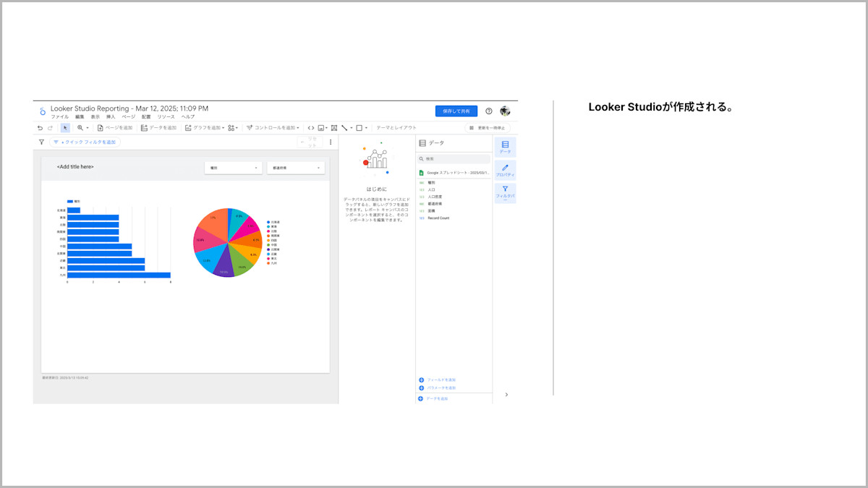Click the blue 保存して共有 button

tap(456, 111)
